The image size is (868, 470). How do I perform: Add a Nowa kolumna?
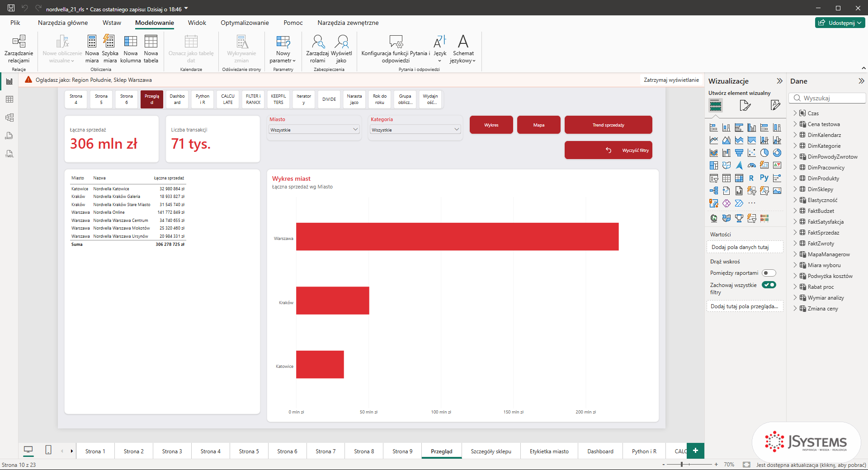[x=131, y=49]
